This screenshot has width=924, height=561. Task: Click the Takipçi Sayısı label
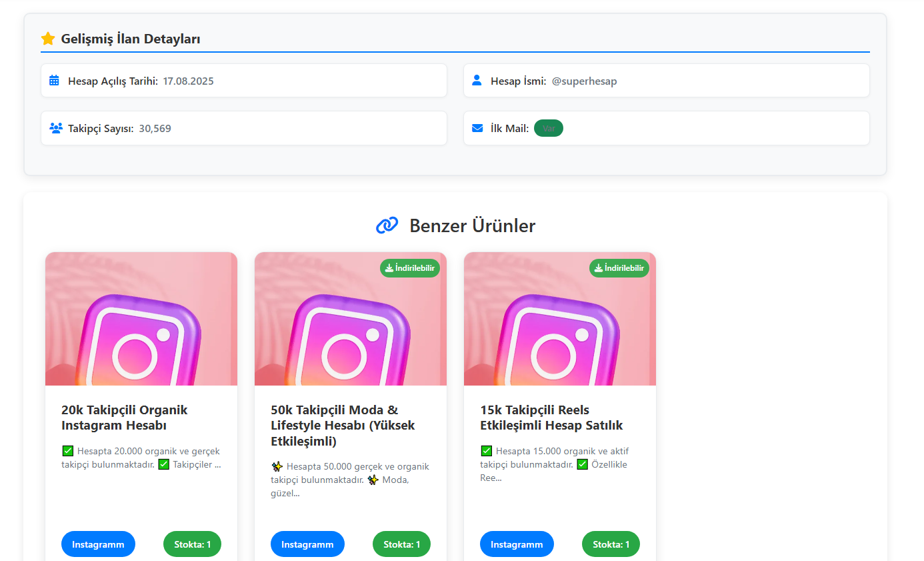click(x=101, y=128)
